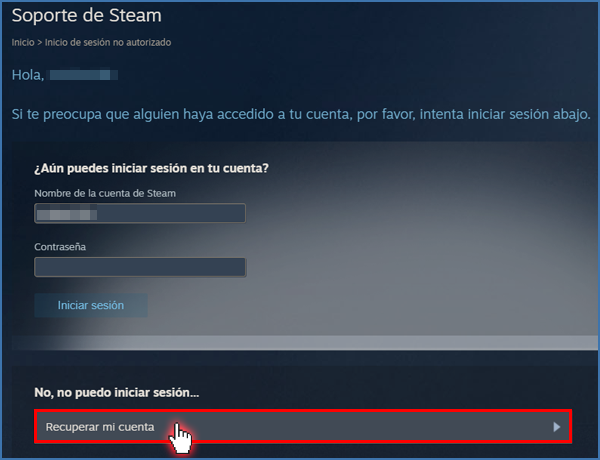Click the No, no puedo iniciar sesión heading
This screenshot has height=460, width=600.
coord(117,392)
